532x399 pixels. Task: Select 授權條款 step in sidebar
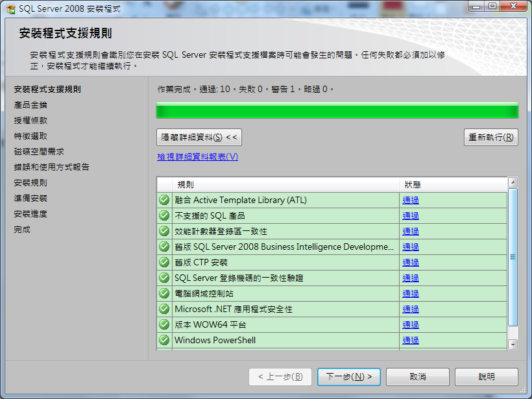30,121
